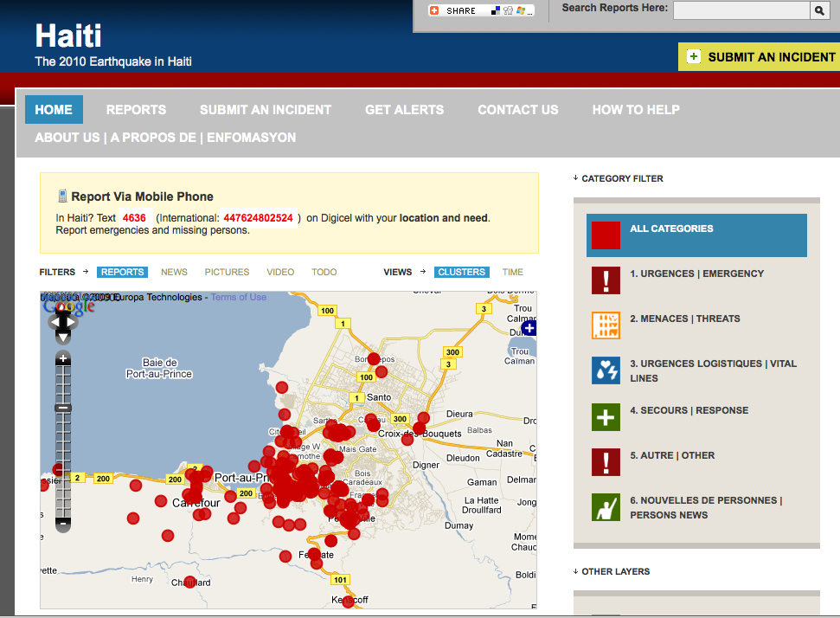Toggle the Clusters view
840x618 pixels.
[461, 272]
